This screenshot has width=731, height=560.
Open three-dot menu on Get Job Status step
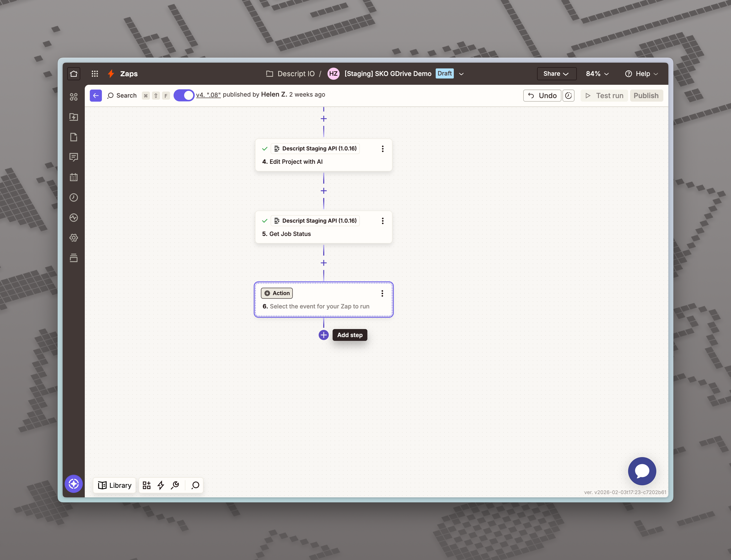[x=383, y=221]
